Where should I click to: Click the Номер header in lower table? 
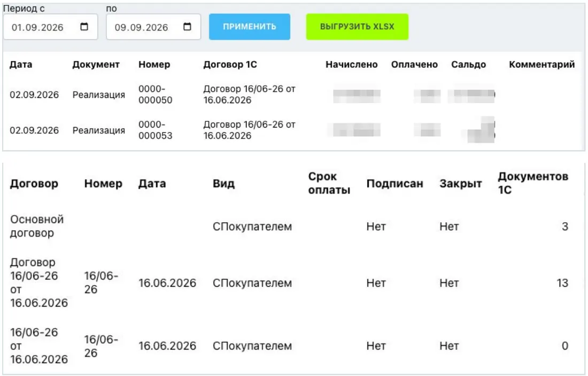coord(103,184)
